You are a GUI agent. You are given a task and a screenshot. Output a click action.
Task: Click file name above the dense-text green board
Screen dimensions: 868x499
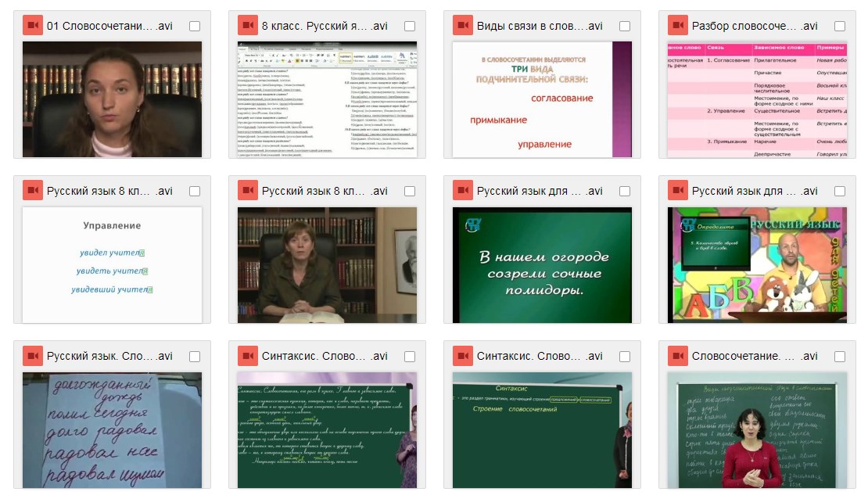pyautogui.click(x=325, y=356)
